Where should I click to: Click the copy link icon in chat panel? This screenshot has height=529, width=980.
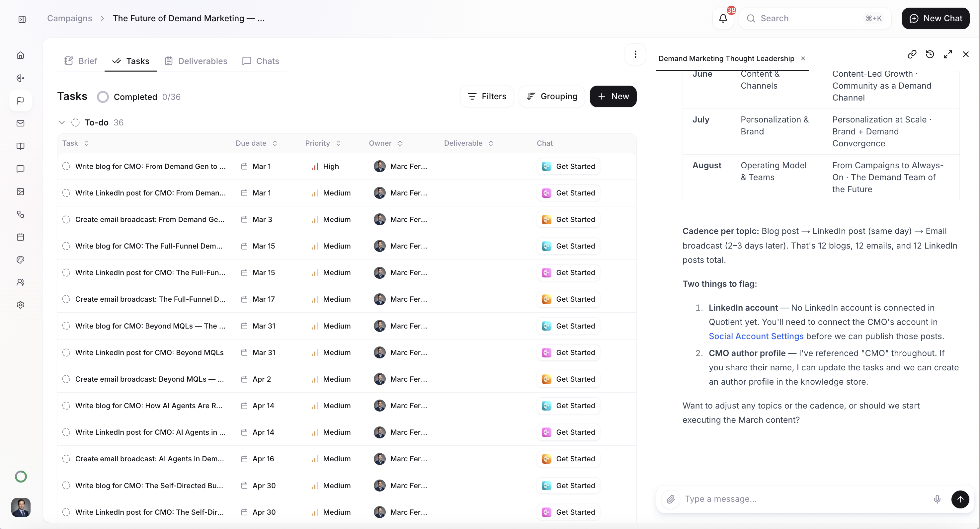tap(912, 54)
